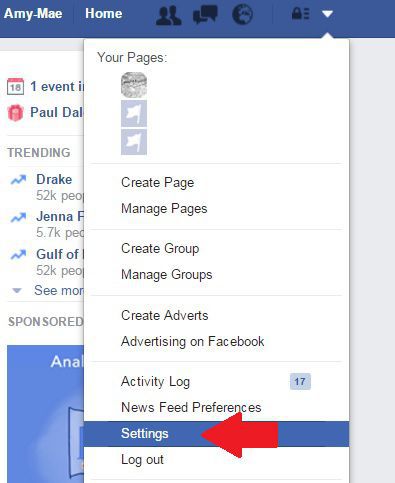Open the privacy shortcuts lock icon
Viewport: 395px width, 483px height.
pos(300,14)
